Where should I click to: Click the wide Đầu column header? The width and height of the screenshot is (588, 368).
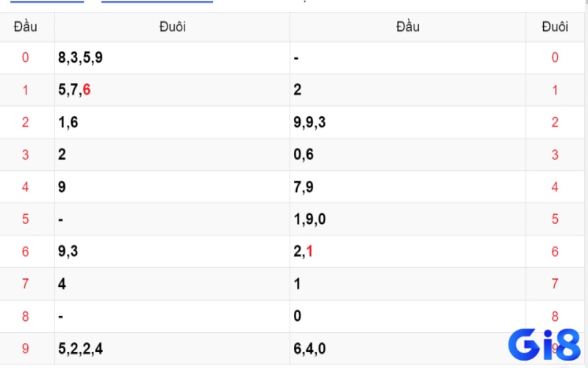(408, 27)
